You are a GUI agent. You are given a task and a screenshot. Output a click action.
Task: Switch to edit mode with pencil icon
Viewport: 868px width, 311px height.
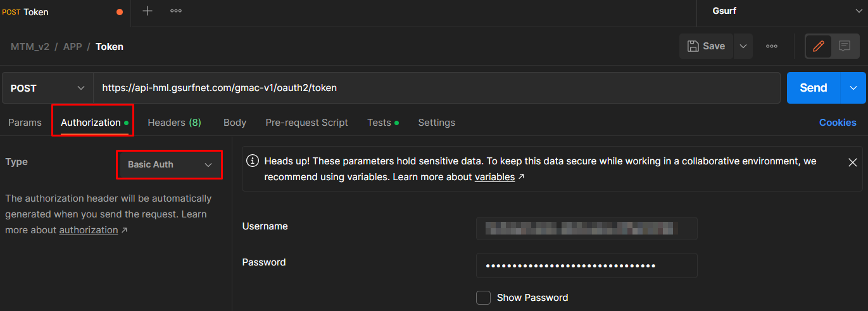(819, 46)
